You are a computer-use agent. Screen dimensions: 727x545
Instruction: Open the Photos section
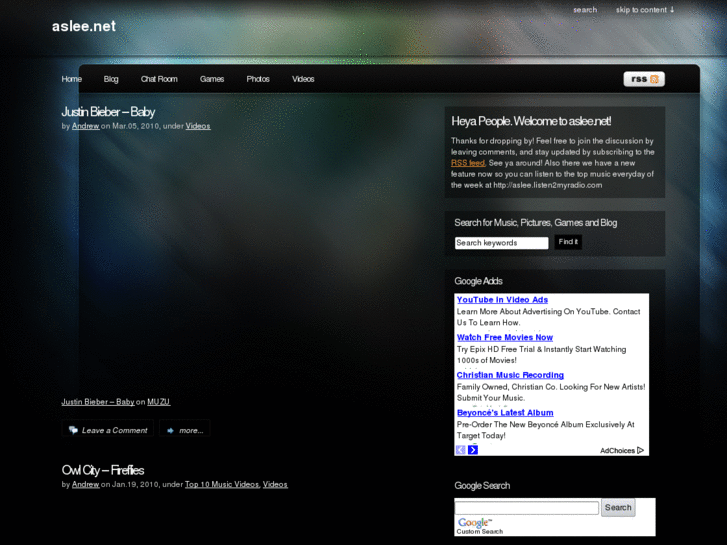(258, 79)
